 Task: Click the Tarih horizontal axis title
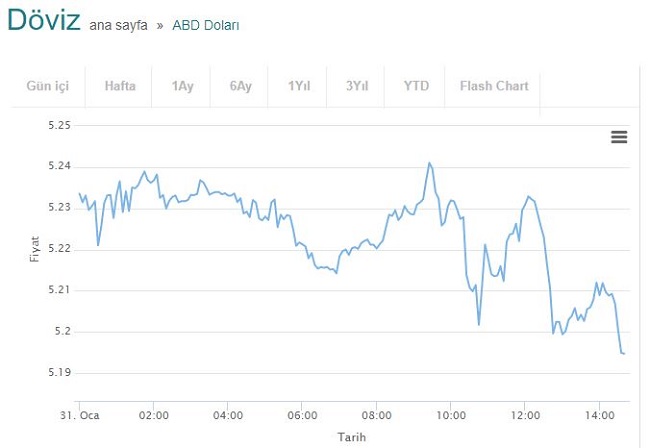click(352, 437)
